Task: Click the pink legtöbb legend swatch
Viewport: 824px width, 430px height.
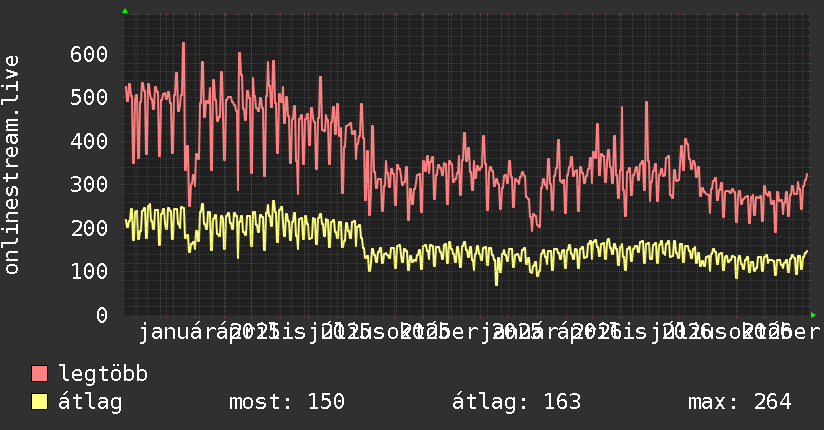Action: click(39, 374)
